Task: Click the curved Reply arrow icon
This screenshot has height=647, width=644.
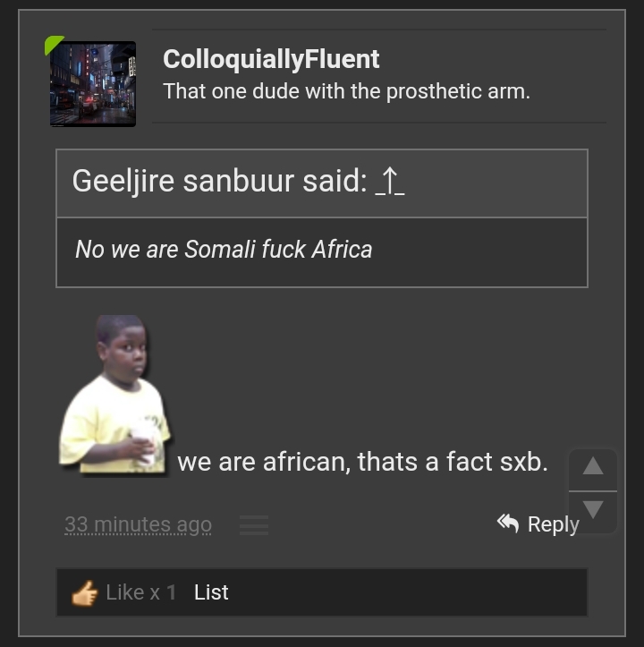Action: pyautogui.click(x=508, y=523)
